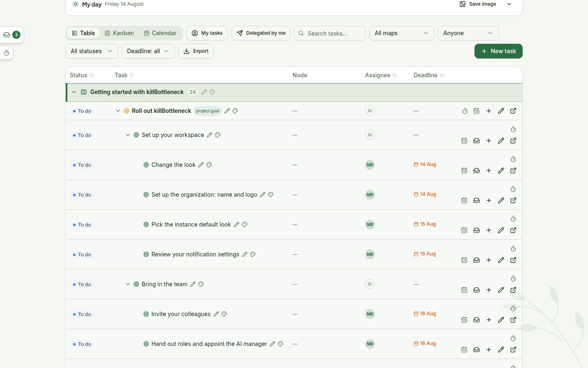Change status of Roll out killBottleneck
Viewport: 588px width, 368px height.
click(x=82, y=111)
